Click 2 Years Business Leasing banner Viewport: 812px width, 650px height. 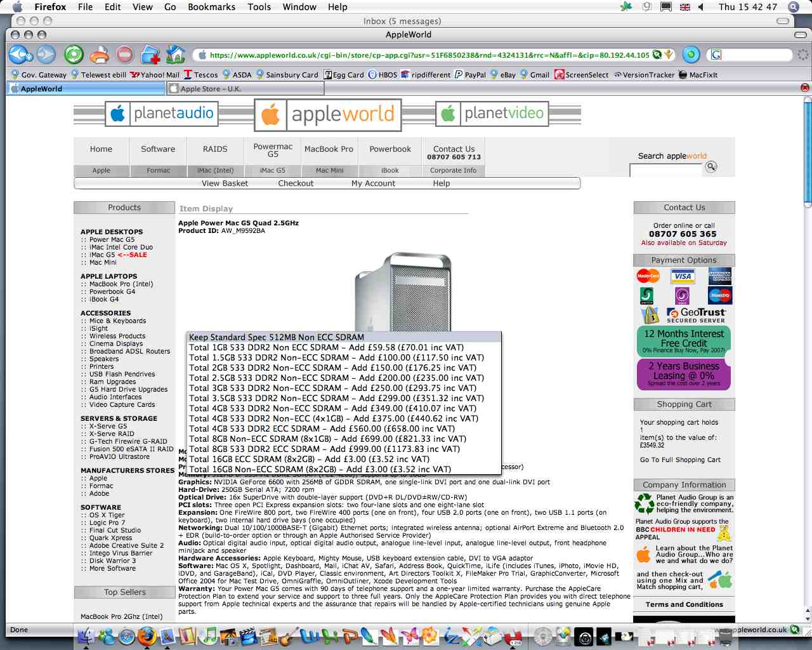[x=684, y=375]
